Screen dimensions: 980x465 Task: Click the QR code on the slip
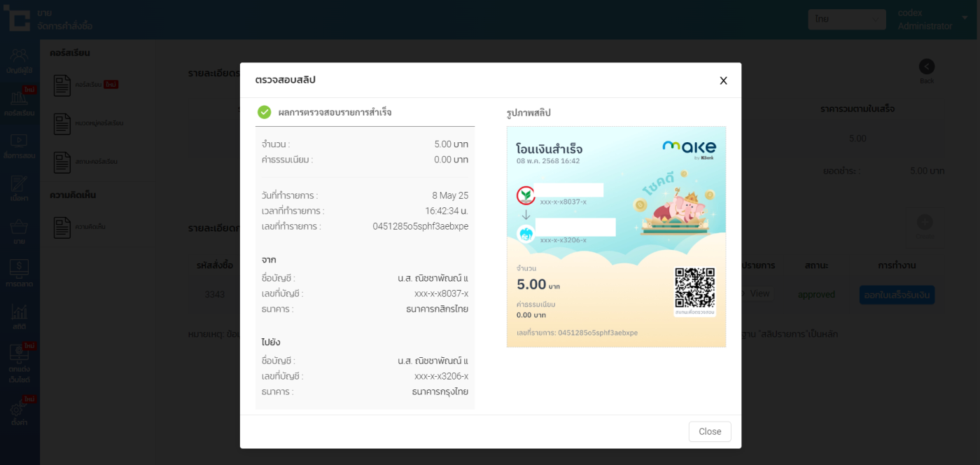(694, 288)
